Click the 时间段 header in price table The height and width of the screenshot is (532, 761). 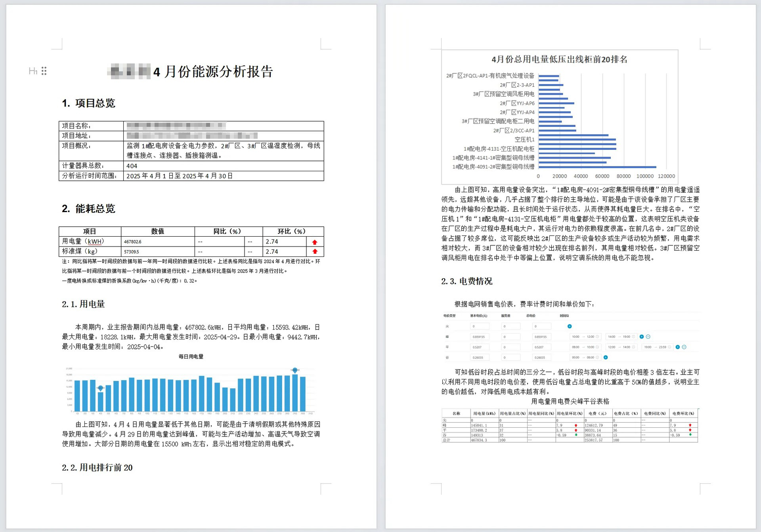pyautogui.click(x=564, y=316)
